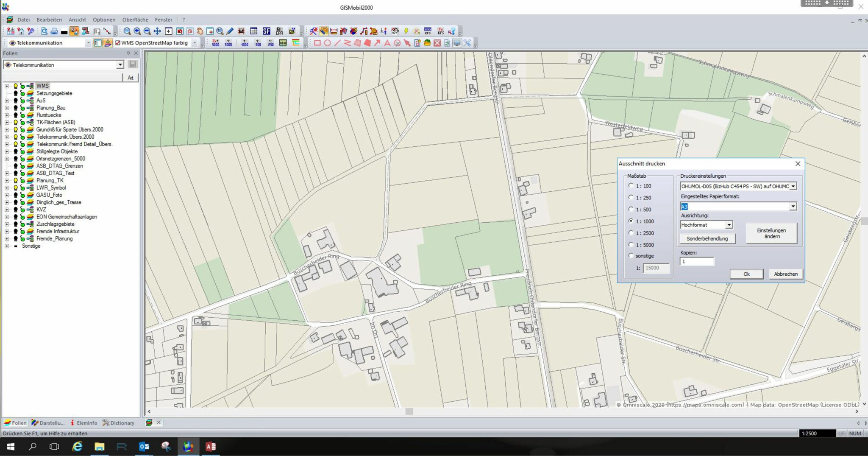Screen dimensions: 868x456
Task: Select the Zoom In magnifier tool
Action: [x=136, y=31]
